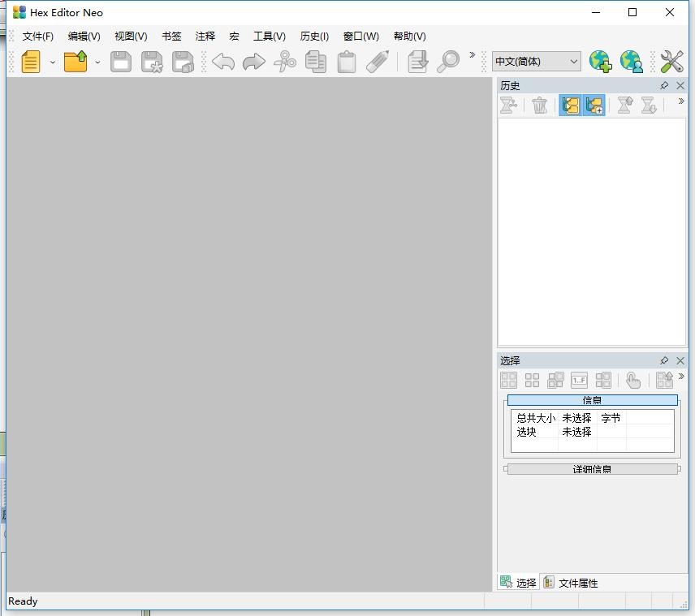Click the hourglass with down arrow icon
Viewport: 695px width, 616px height.
pos(649,106)
